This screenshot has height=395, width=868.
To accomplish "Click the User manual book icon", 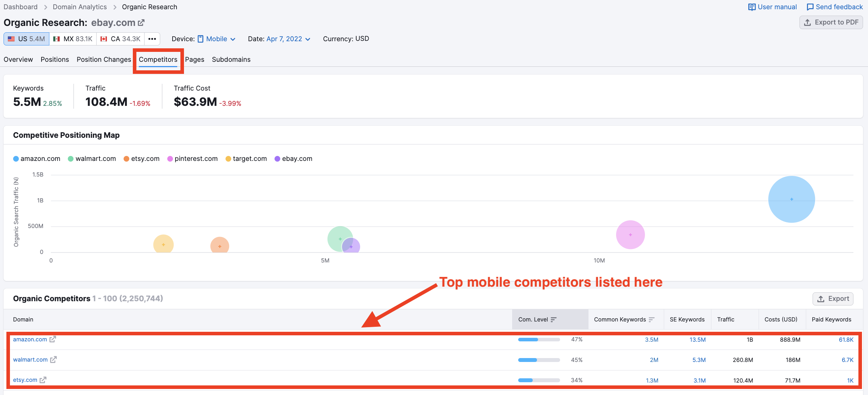I will point(752,7).
